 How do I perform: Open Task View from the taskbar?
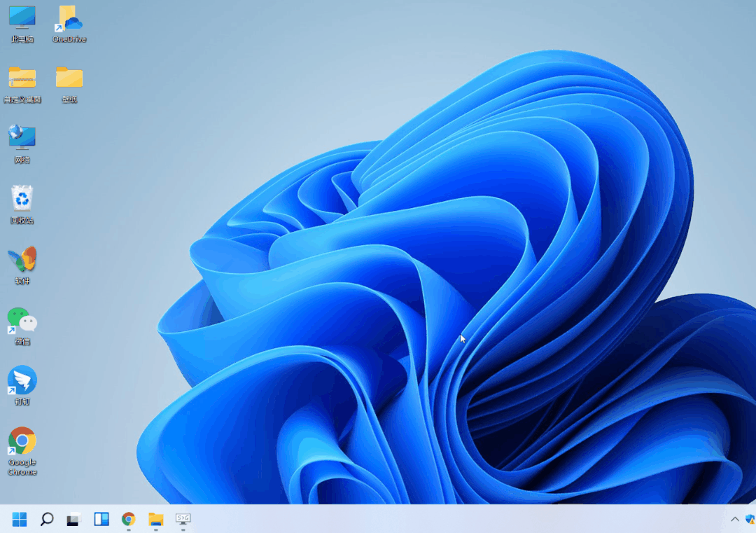[x=74, y=519]
